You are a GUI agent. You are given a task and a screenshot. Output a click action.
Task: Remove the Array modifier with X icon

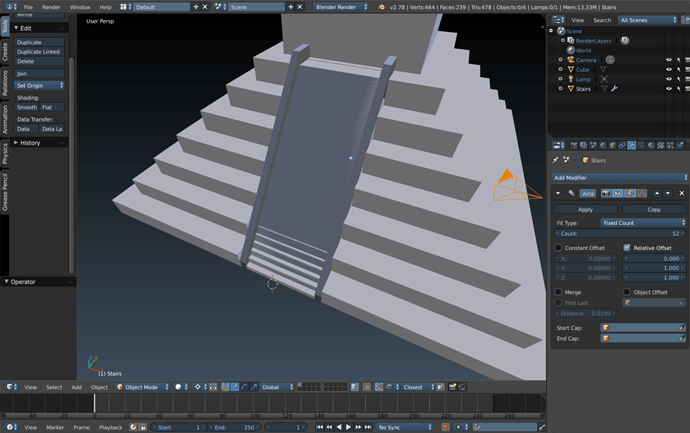coord(682,193)
